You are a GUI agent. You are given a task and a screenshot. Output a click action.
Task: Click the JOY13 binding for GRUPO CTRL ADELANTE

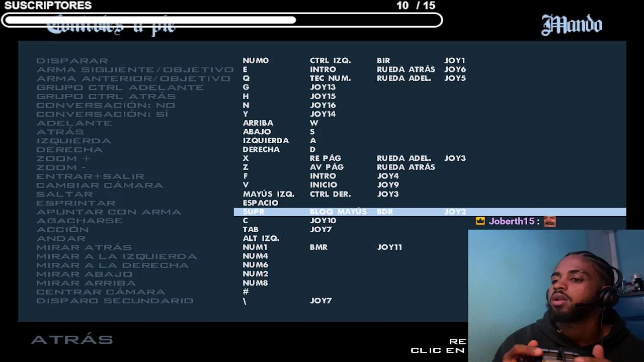tap(323, 87)
